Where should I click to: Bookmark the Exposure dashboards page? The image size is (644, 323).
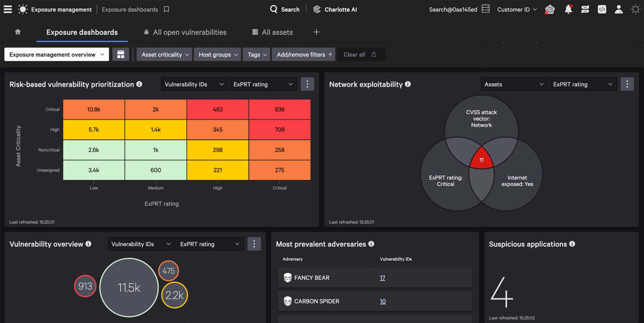(166, 9)
